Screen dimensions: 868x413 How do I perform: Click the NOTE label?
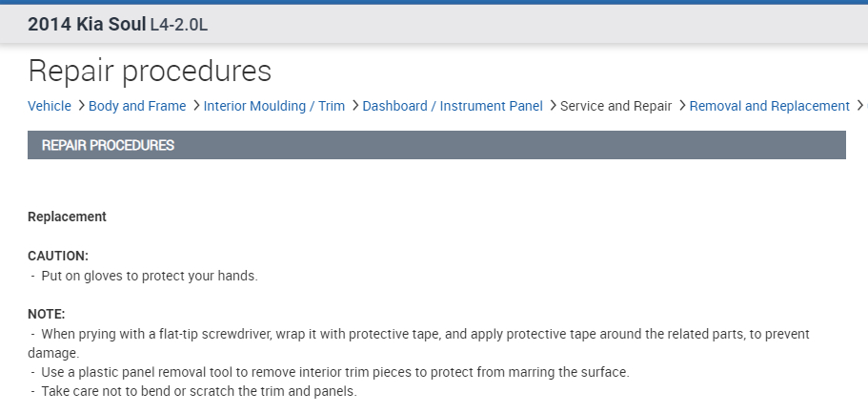47,314
